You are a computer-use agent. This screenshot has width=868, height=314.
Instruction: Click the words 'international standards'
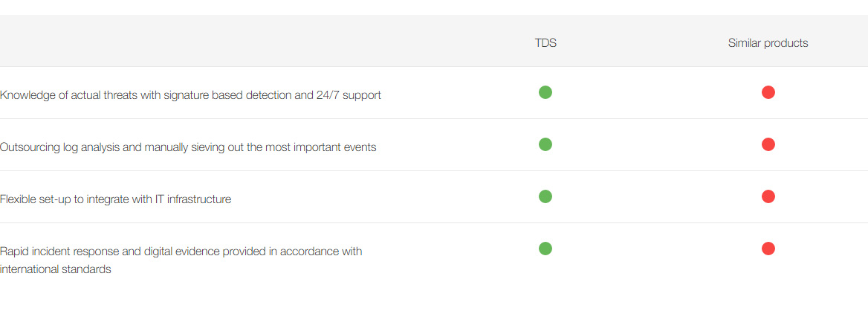[56, 269]
